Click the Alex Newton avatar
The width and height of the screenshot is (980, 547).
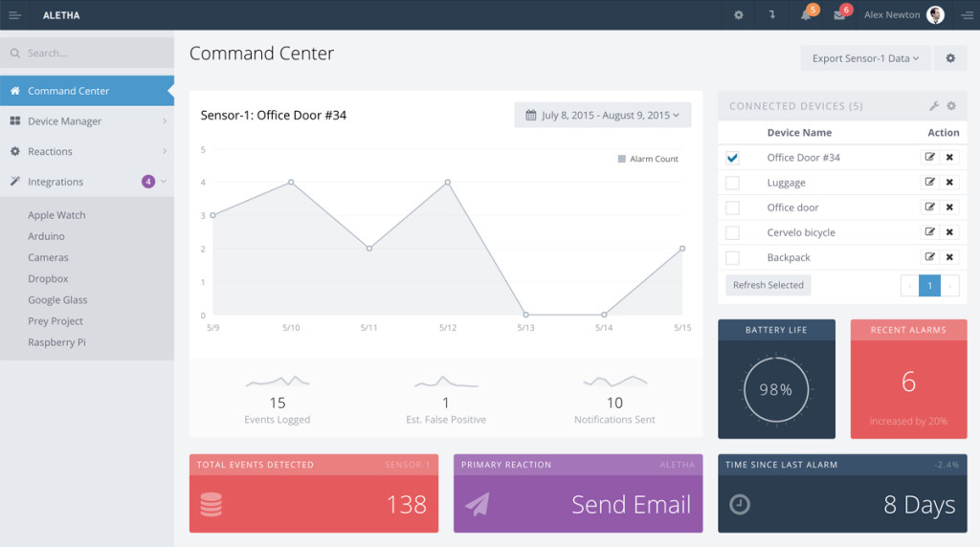click(935, 15)
